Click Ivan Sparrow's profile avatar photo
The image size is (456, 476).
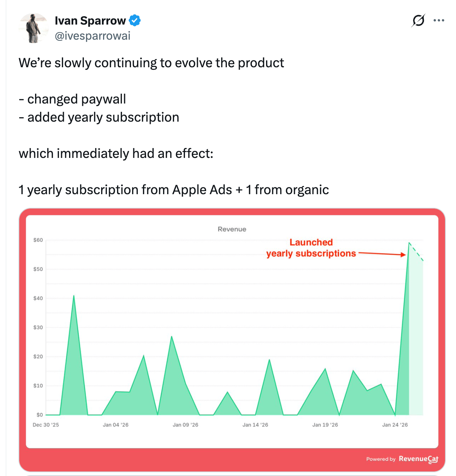[34, 28]
